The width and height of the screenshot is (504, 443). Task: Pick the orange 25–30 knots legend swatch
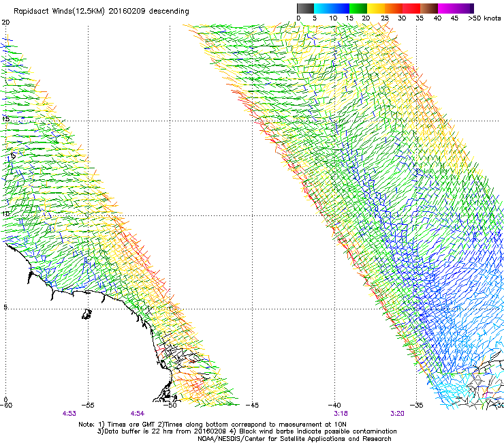click(394, 8)
